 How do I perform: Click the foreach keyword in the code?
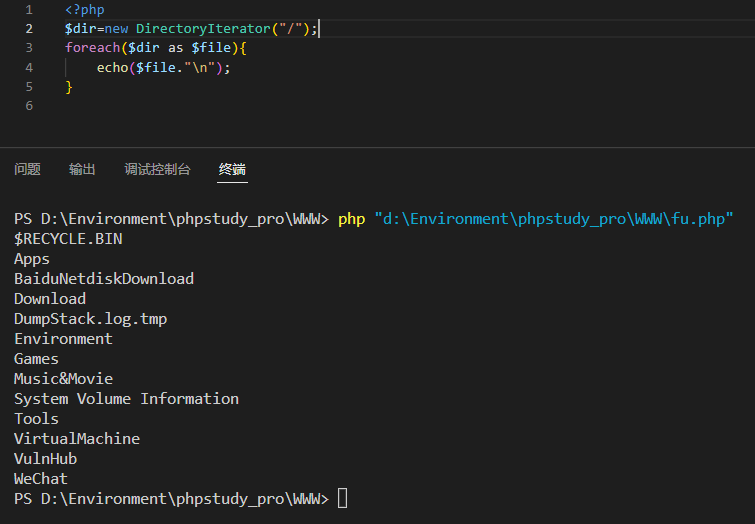(92, 48)
